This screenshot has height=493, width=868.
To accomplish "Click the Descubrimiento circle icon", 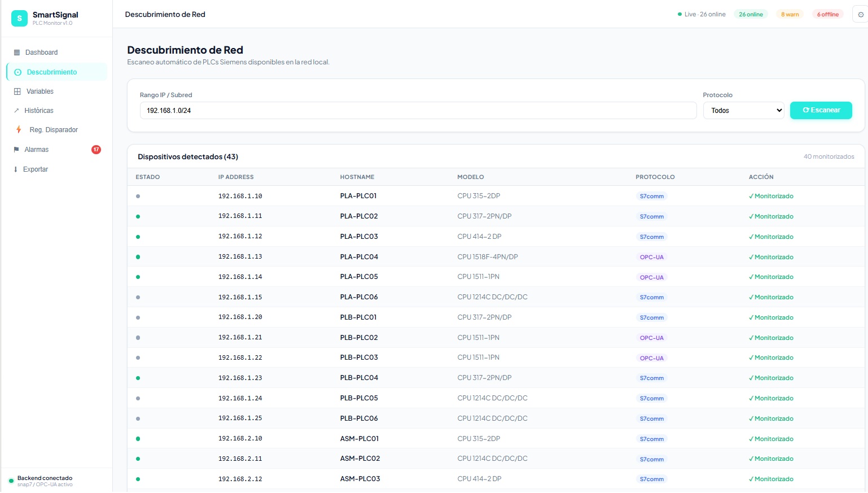I will coord(17,72).
